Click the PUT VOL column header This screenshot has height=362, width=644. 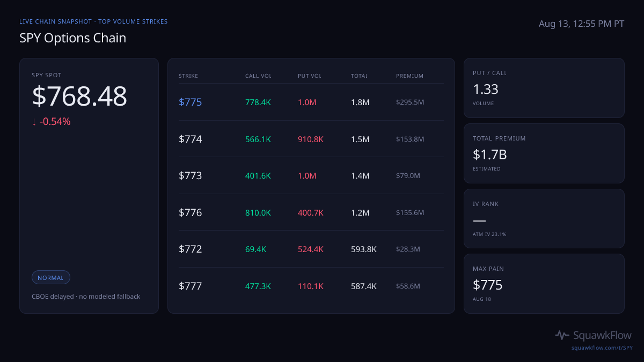tap(310, 76)
